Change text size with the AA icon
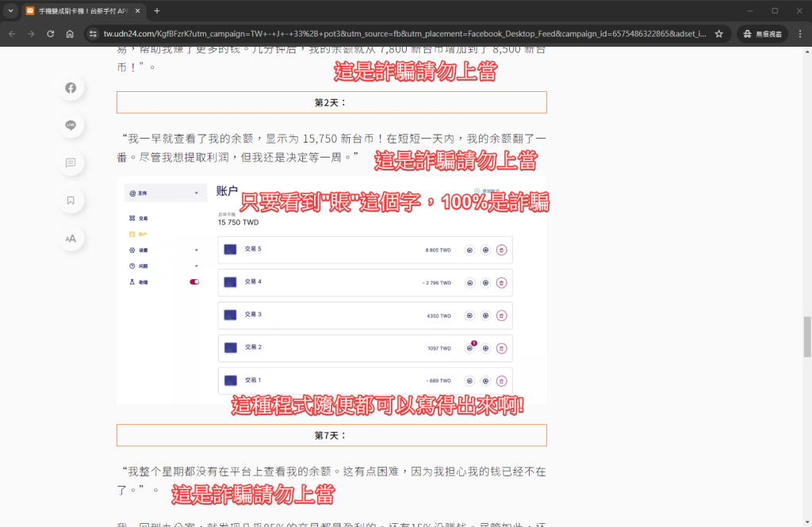The height and width of the screenshot is (527, 812). coord(71,238)
